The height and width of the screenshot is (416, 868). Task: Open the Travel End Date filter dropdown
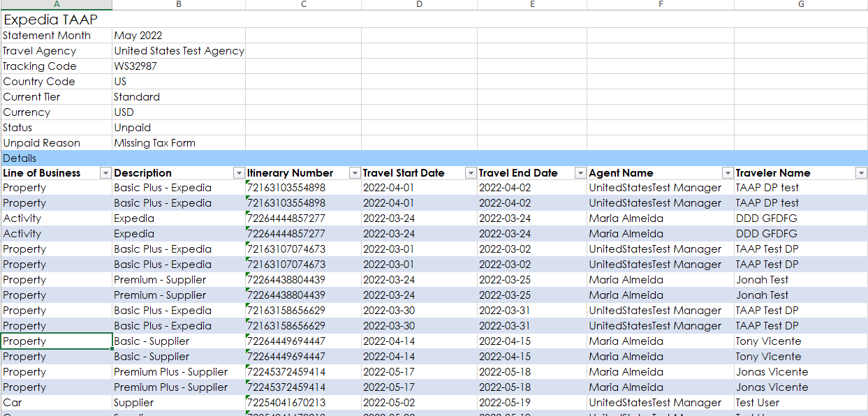pyautogui.click(x=580, y=173)
